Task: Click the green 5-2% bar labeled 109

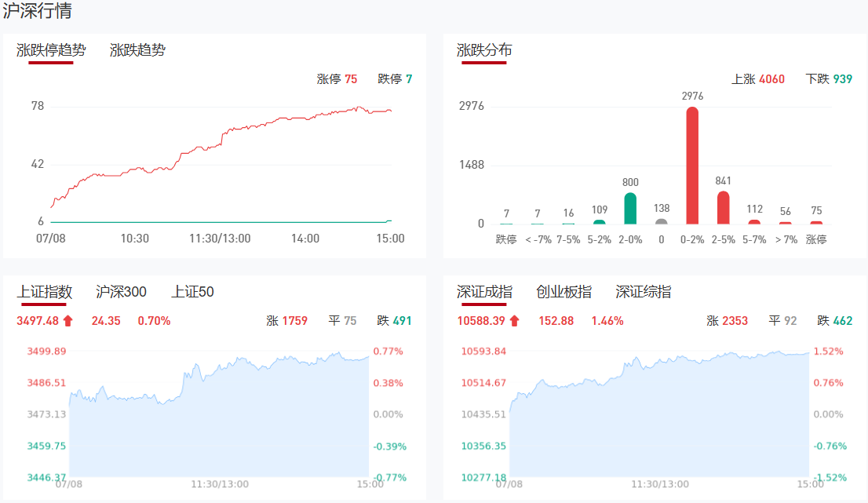Action: pos(600,222)
